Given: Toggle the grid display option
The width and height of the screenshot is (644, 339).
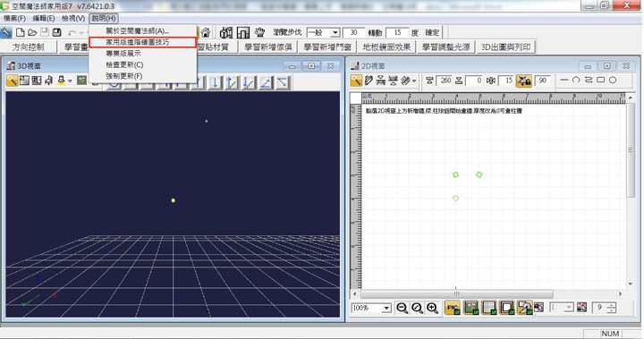Looking at the screenshot, I should [x=489, y=308].
